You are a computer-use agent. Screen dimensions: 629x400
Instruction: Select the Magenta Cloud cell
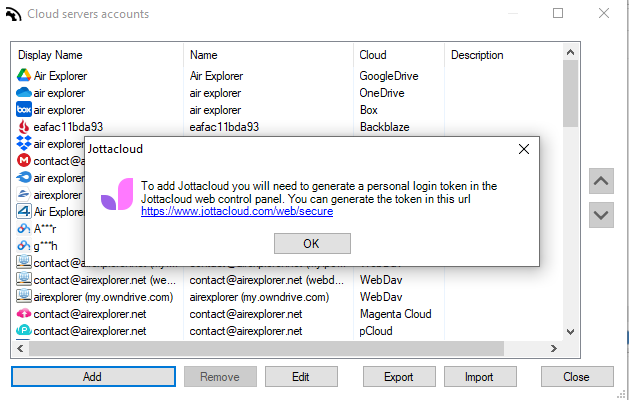(x=396, y=314)
